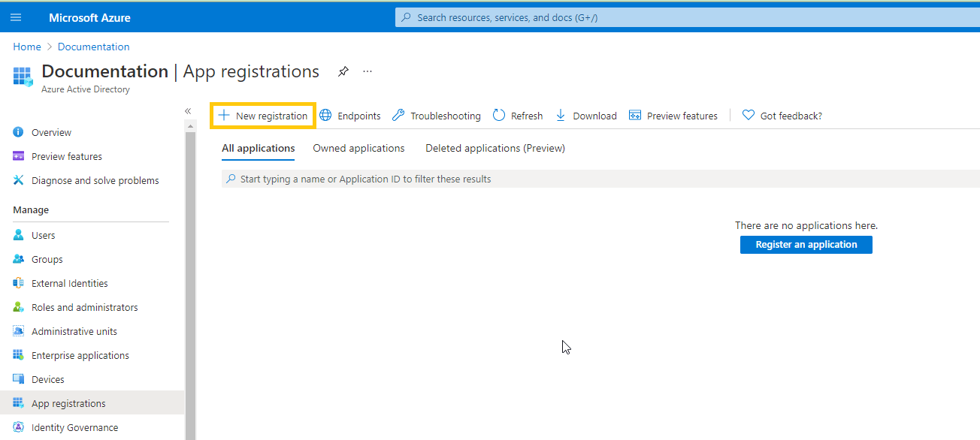Click the Administrative units icon
The image size is (980, 440).
click(x=19, y=331)
